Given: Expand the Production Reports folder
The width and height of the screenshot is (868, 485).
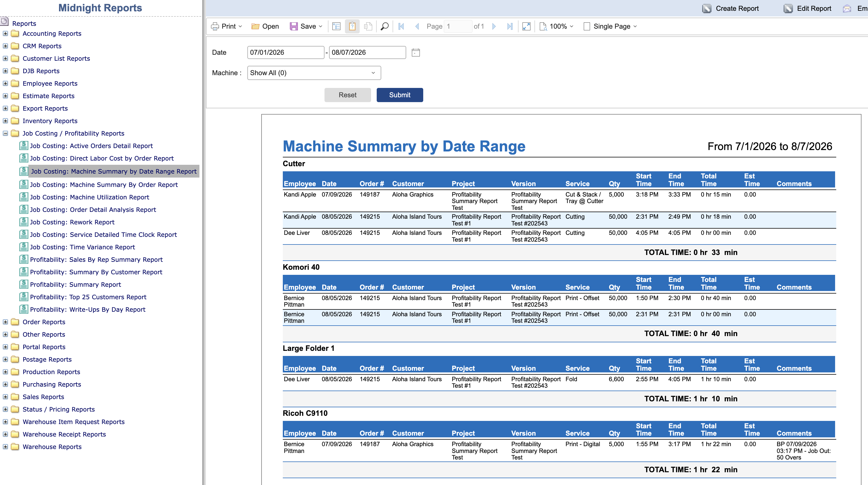Looking at the screenshot, I should click(x=5, y=372).
